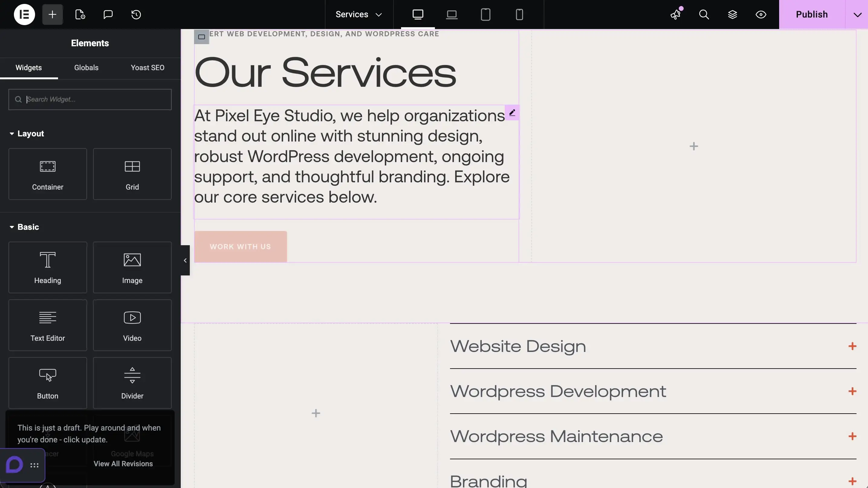Click View All Revisions link

point(123,464)
